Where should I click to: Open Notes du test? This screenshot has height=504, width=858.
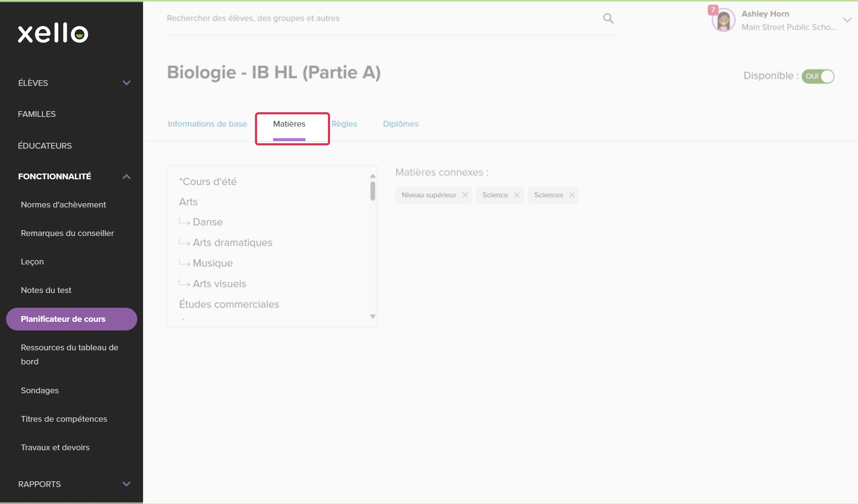tap(46, 290)
